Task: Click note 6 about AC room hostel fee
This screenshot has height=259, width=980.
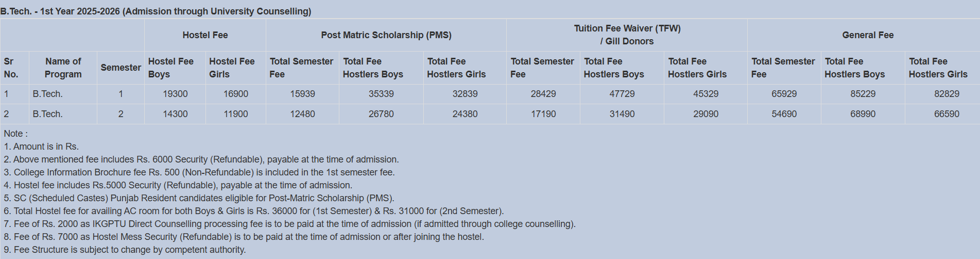Action: [x=254, y=211]
